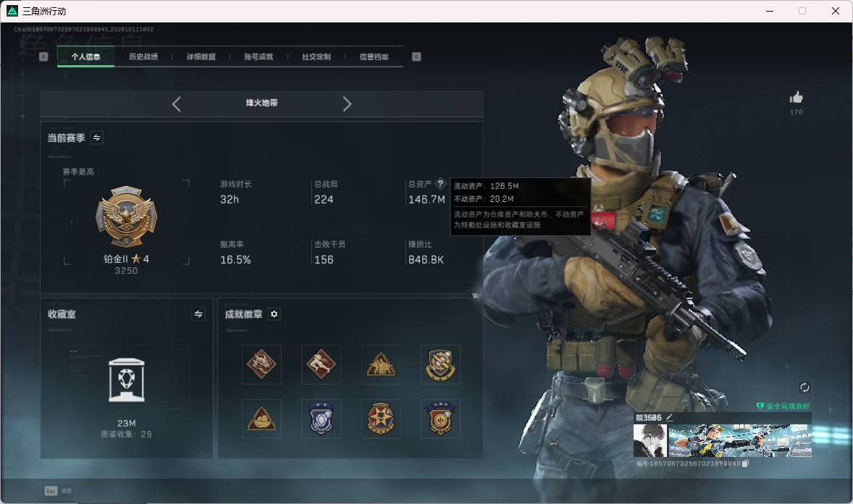Viewport: 853px width, 504px height.
Task: Click the 安全环境良好 status label
Action: [x=783, y=406]
